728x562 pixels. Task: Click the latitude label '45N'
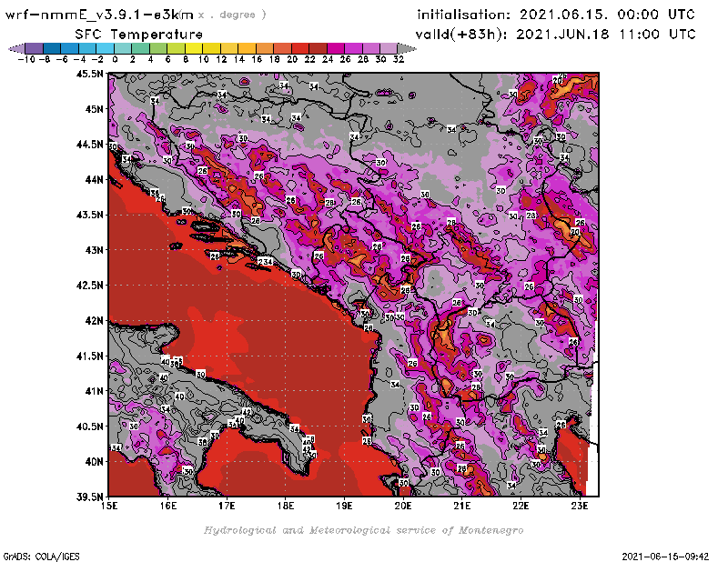point(94,109)
